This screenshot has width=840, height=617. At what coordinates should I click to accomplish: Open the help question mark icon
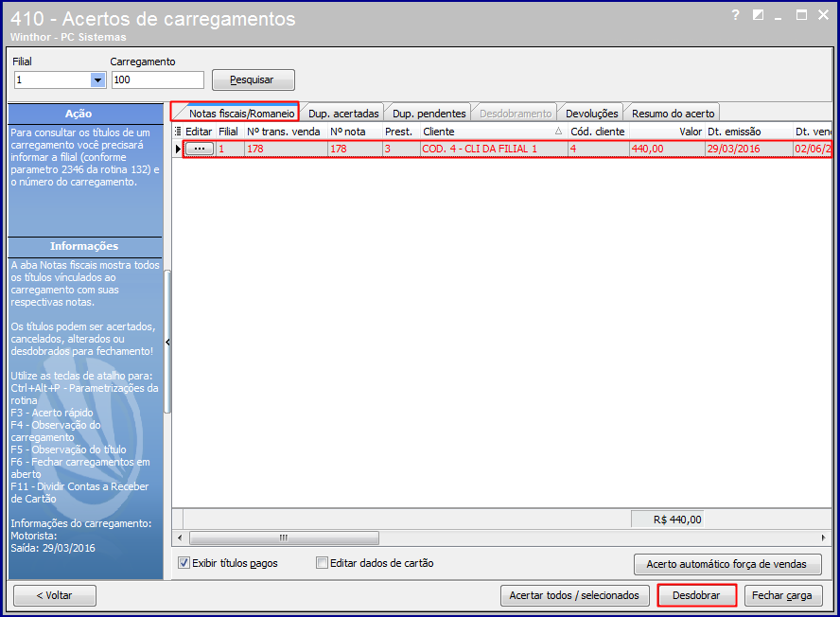736,15
